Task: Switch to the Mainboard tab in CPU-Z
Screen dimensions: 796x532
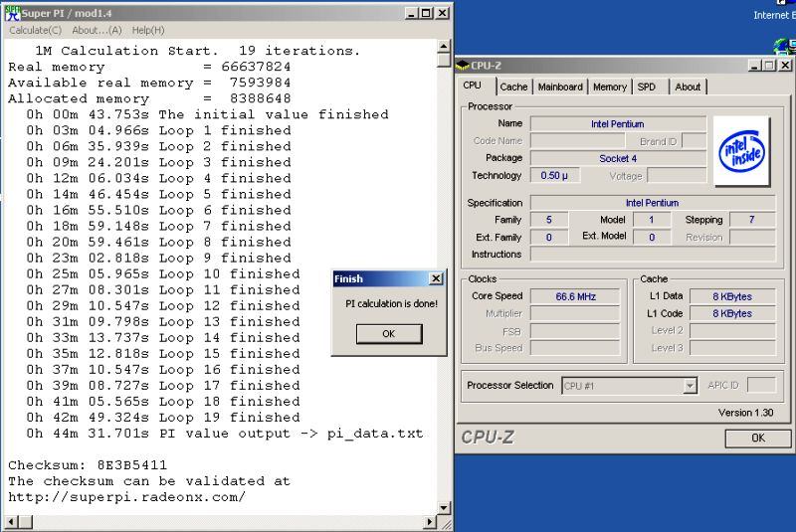Action: [x=560, y=87]
